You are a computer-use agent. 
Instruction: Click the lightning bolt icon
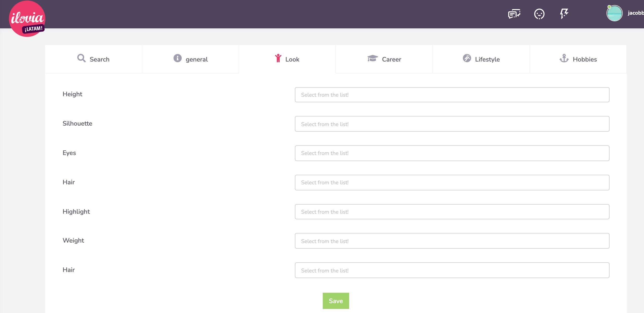tap(564, 14)
